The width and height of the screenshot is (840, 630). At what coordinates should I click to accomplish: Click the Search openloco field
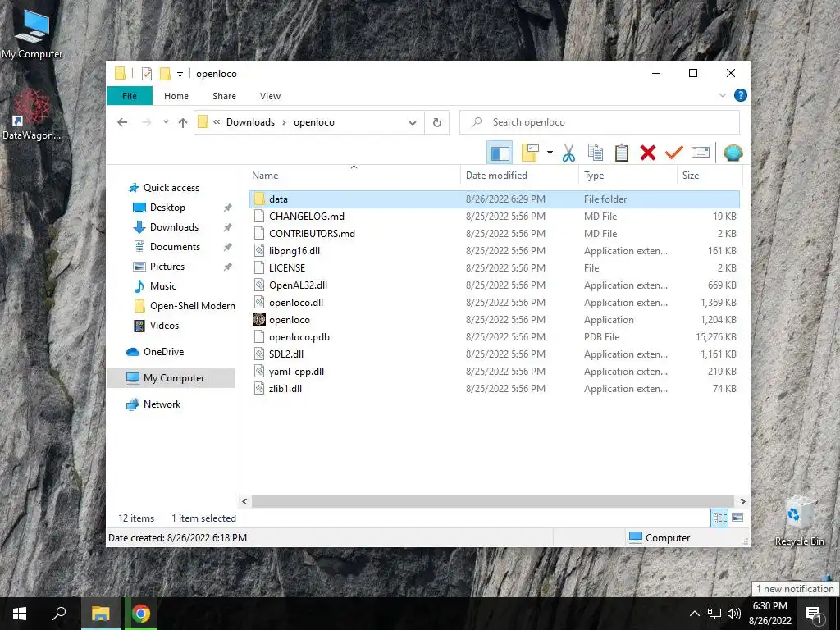coord(600,122)
